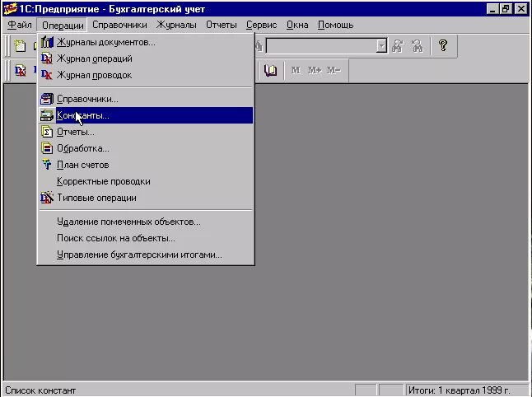Viewport: 532px width, 397px height.
Task: Open the Сервис menu
Action: pyautogui.click(x=261, y=25)
